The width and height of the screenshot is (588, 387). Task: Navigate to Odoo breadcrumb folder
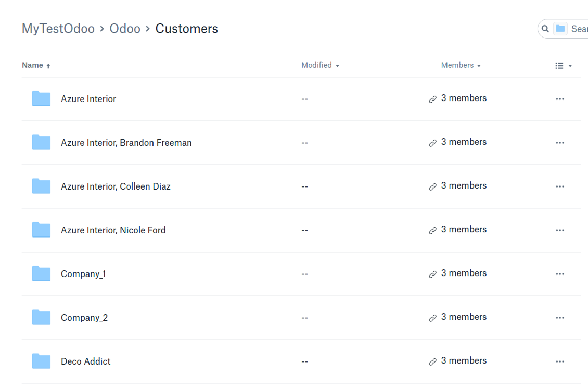point(125,29)
